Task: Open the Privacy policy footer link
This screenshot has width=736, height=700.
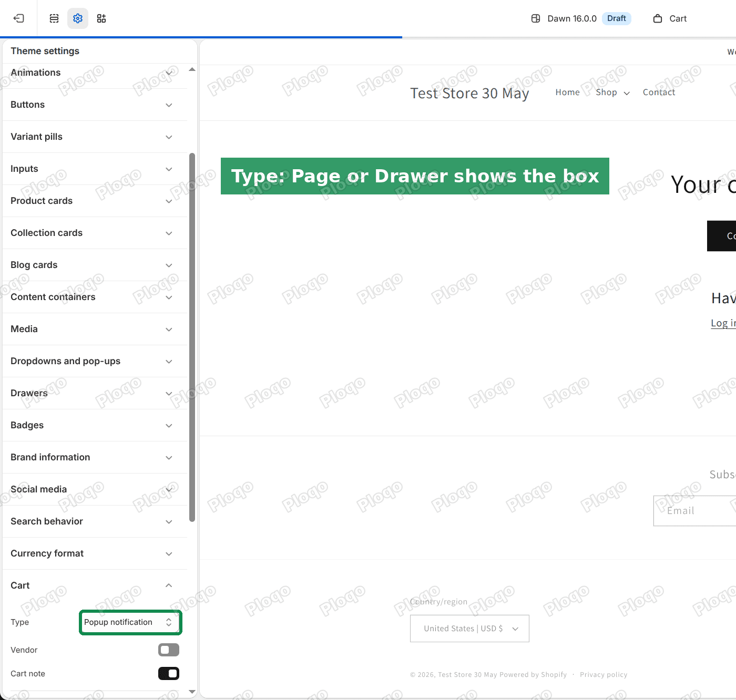Action: point(604,675)
